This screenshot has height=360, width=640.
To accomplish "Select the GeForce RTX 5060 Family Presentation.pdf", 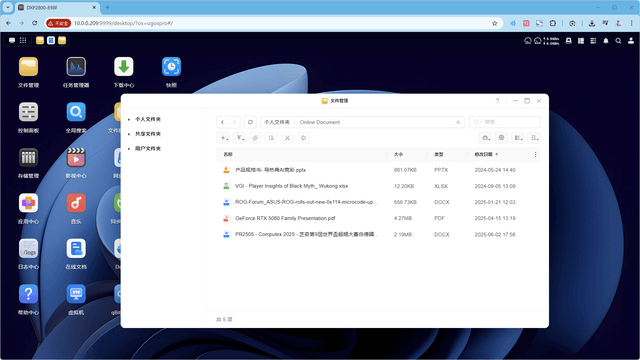I will click(378, 218).
